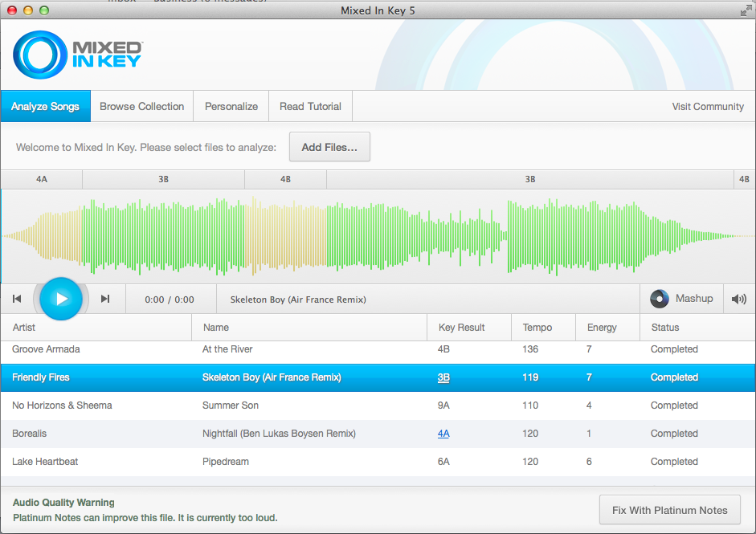Click the first 4B waveform key segment marker

285,179
